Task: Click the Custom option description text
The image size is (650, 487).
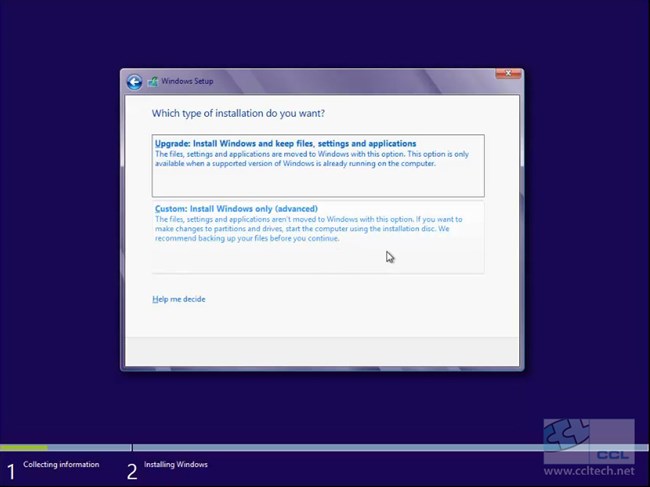Action: (308, 229)
